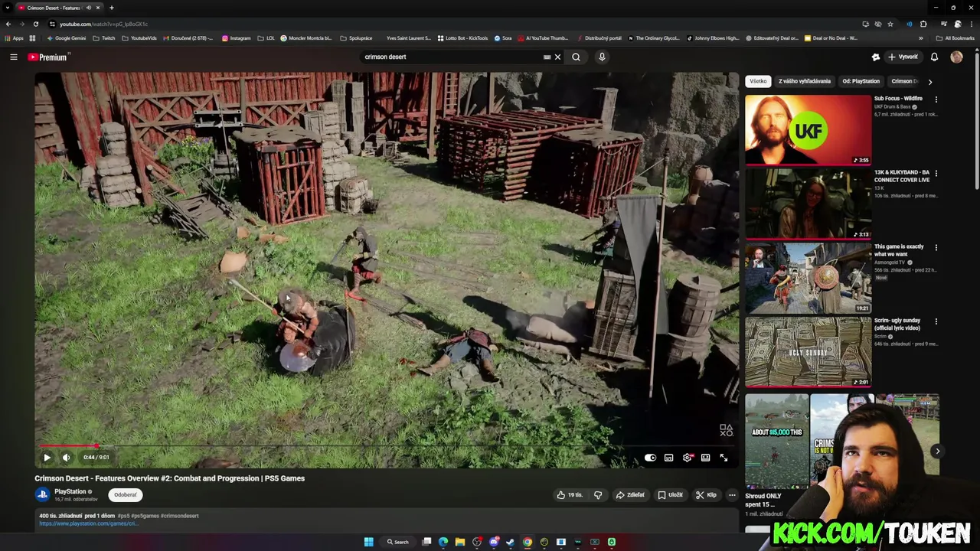Open the PlayStation channel name link

(x=70, y=491)
